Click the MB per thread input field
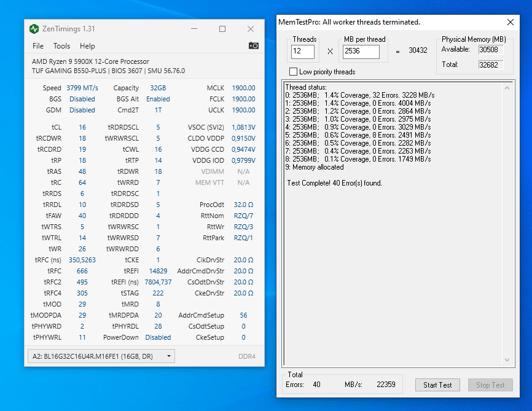 tap(361, 52)
